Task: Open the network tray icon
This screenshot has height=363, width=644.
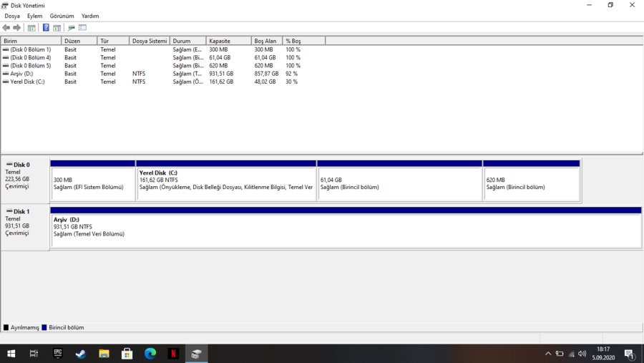Action: click(x=571, y=354)
